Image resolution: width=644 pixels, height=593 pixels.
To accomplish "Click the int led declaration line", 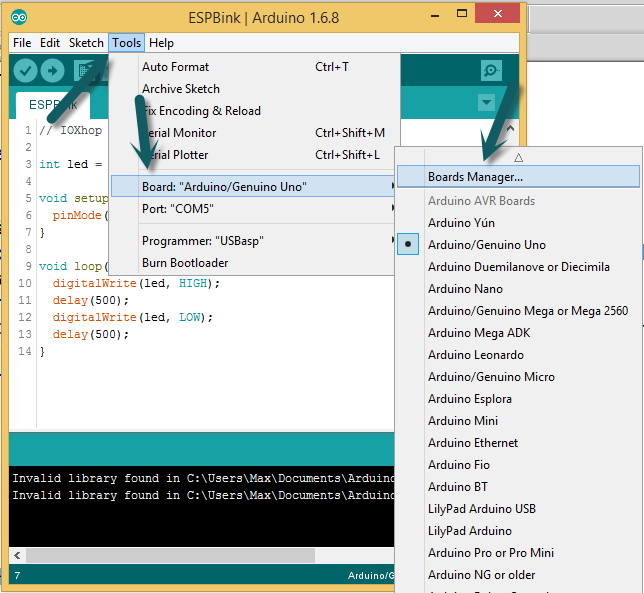I will coord(71,164).
